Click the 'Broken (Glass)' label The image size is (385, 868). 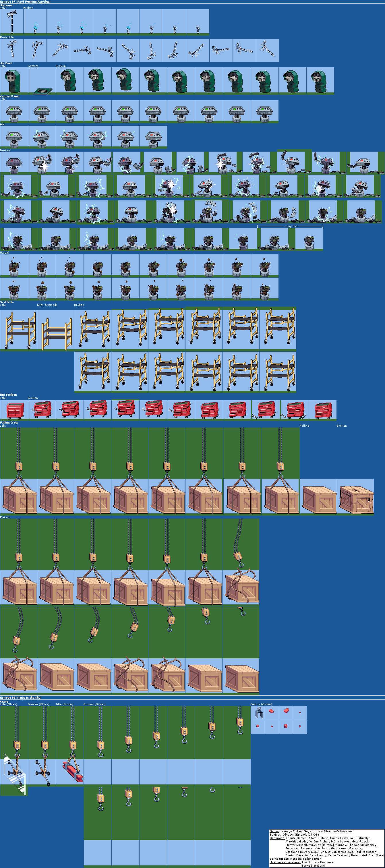pos(39,704)
